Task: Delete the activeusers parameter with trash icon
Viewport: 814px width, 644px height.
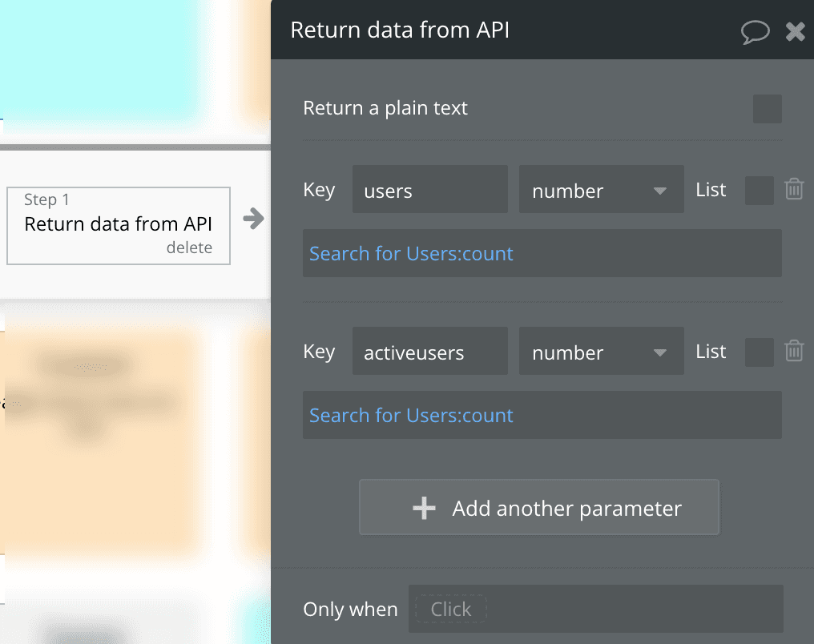Action: (x=794, y=352)
